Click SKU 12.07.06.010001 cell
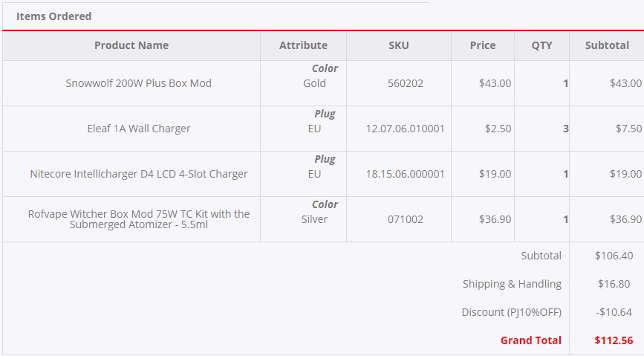 (x=406, y=129)
